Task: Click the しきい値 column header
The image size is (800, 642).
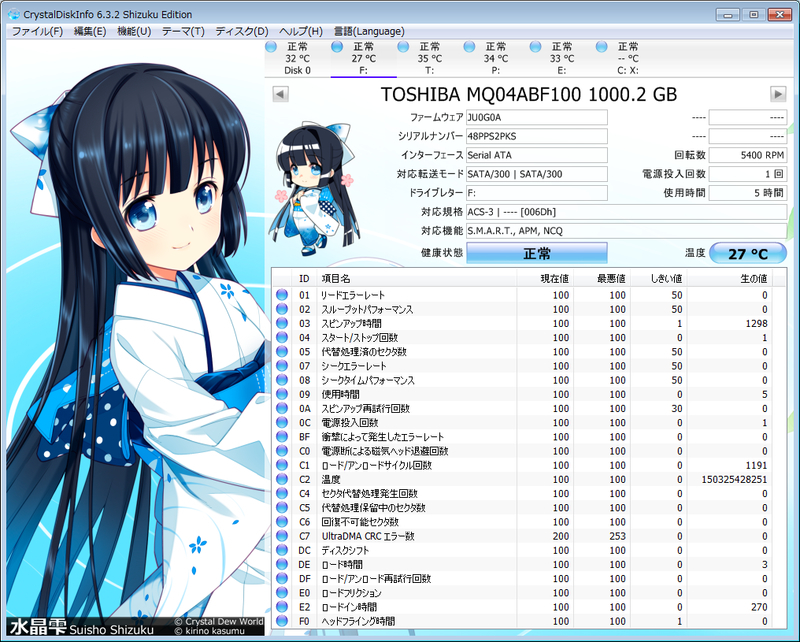Action: pyautogui.click(x=659, y=279)
